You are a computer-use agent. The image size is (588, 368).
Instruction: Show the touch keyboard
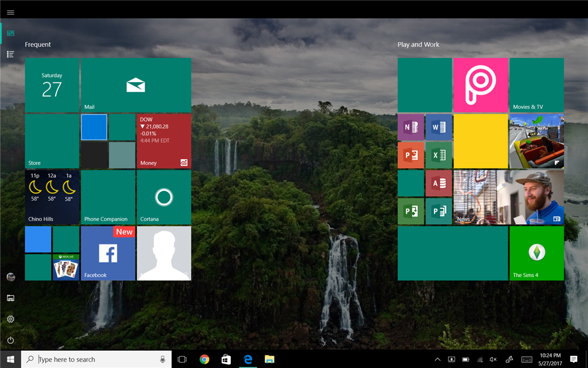pos(527,359)
